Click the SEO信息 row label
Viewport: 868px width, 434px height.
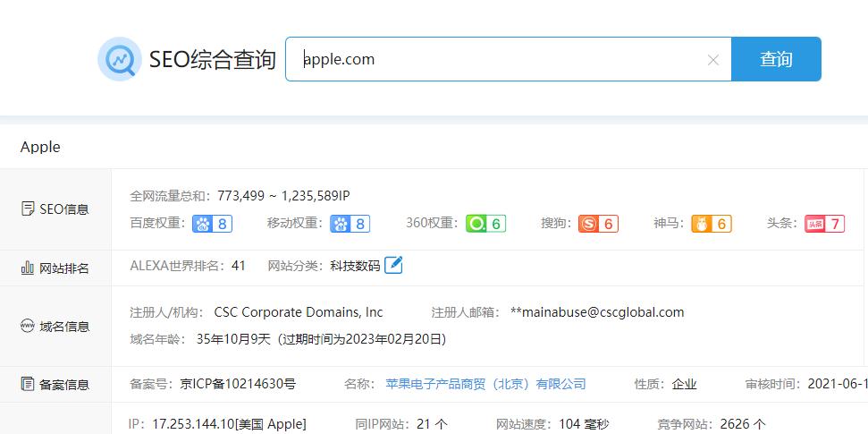(64, 209)
